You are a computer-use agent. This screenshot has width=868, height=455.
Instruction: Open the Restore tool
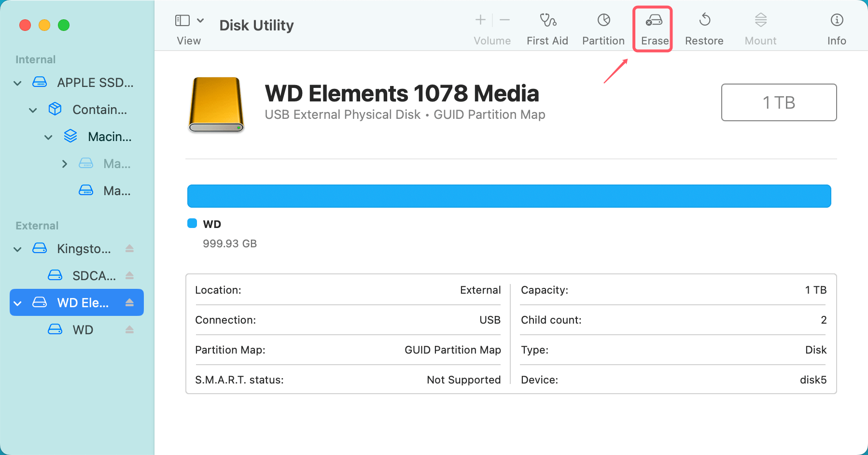pyautogui.click(x=704, y=27)
